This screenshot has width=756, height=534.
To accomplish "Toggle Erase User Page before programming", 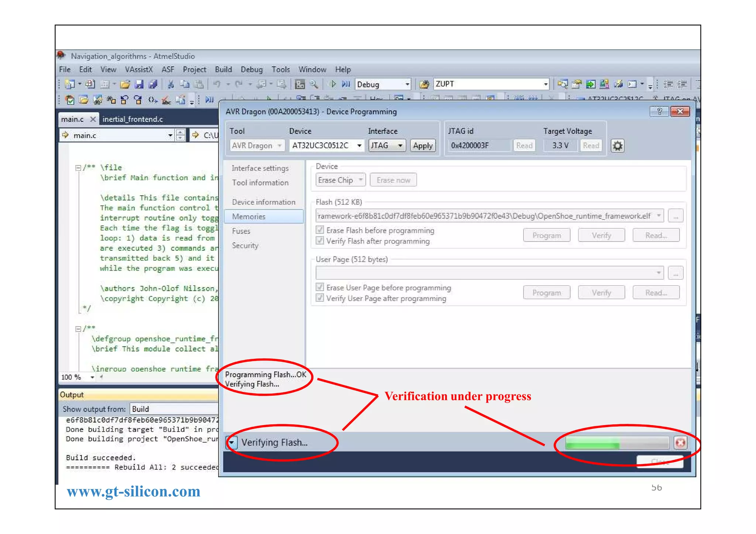I will point(320,287).
